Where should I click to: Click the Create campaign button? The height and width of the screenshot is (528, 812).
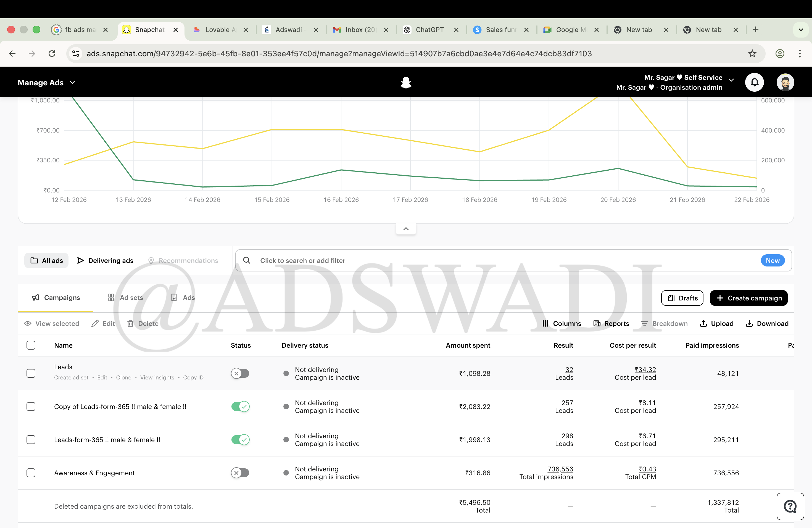[748, 298]
